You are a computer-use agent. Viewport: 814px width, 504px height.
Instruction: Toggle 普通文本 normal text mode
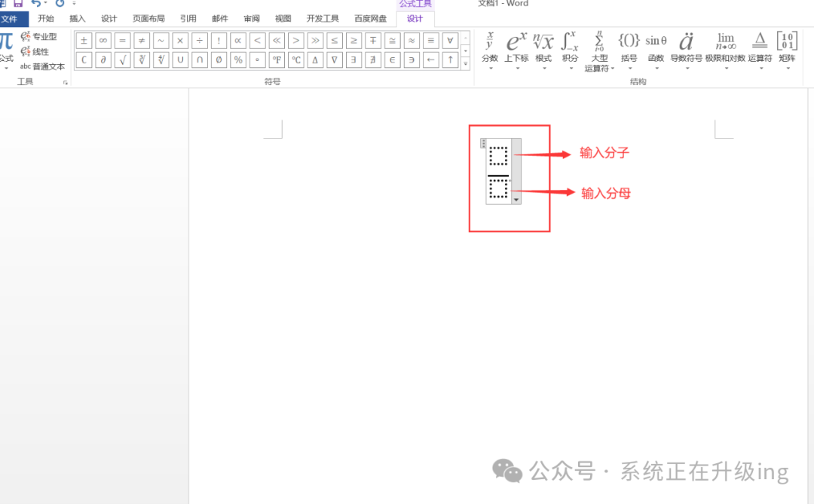tap(42, 66)
